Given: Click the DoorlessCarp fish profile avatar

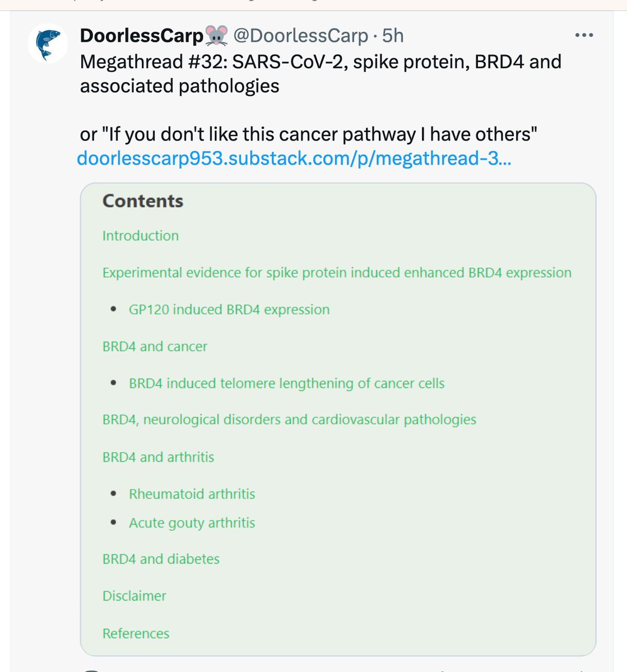Looking at the screenshot, I should 48,44.
